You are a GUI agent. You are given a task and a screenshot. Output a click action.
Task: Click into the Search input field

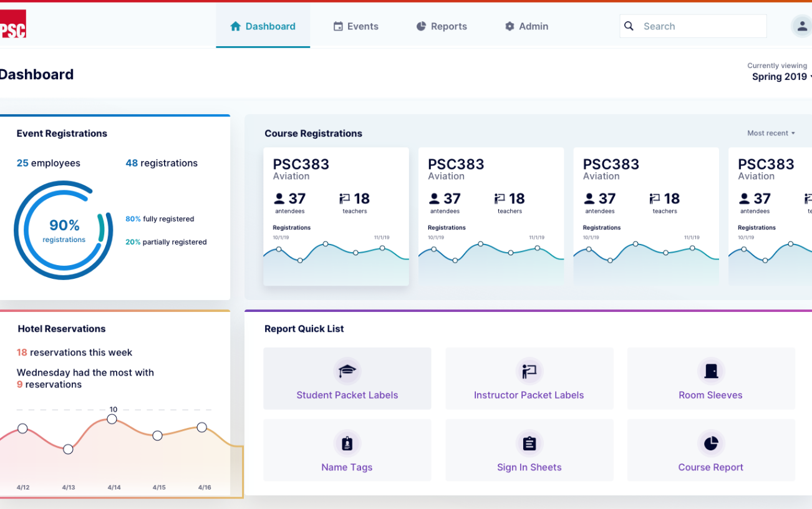pos(693,26)
